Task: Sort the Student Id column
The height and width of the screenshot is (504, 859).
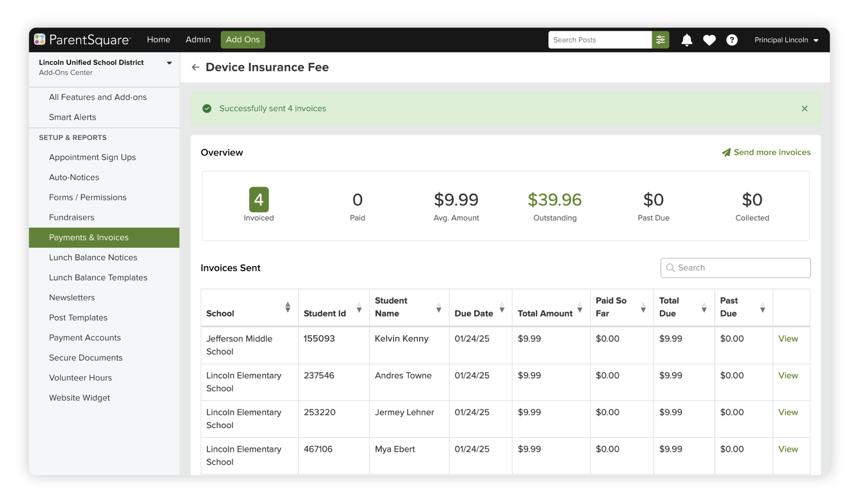Action: (359, 307)
